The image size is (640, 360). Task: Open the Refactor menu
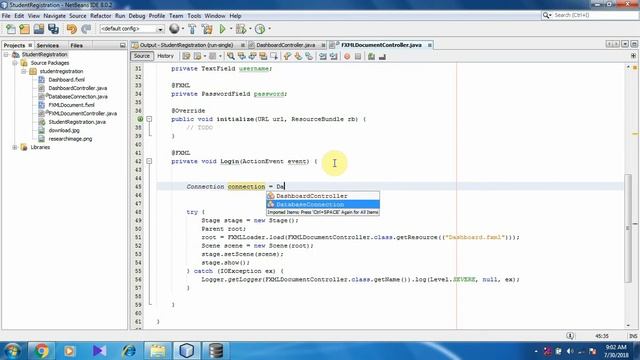tap(100, 16)
